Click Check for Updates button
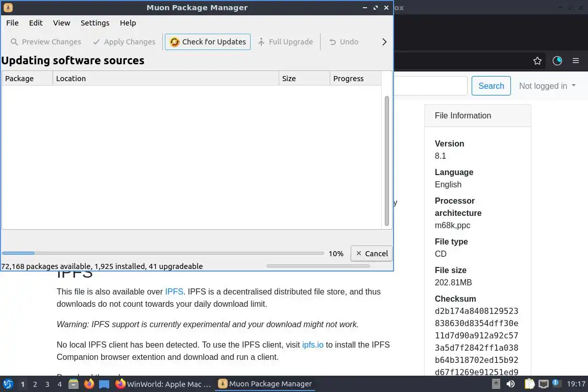Image resolution: width=588 pixels, height=392 pixels. [x=208, y=42]
